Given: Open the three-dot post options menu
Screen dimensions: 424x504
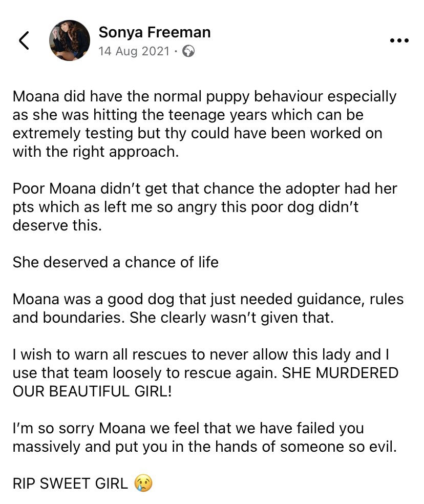Looking at the screenshot, I should 399,40.
